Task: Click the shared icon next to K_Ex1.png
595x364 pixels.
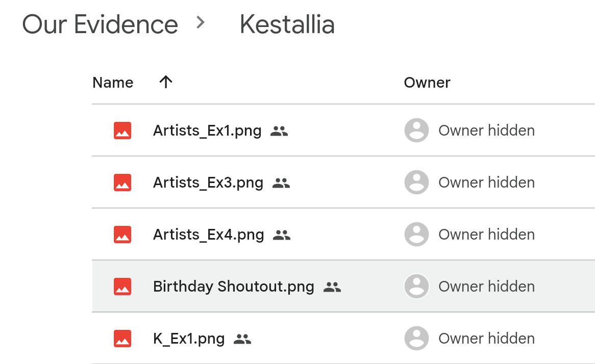Action: (x=242, y=339)
